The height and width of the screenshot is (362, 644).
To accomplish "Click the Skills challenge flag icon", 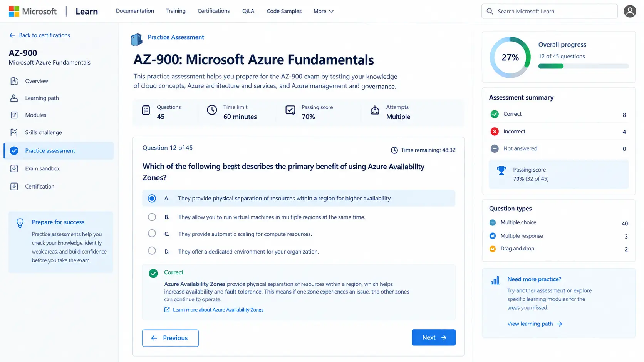I will pyautogui.click(x=14, y=132).
